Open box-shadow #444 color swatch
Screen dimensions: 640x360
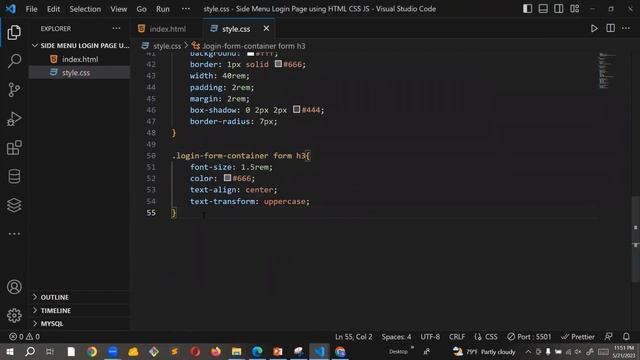[297, 109]
